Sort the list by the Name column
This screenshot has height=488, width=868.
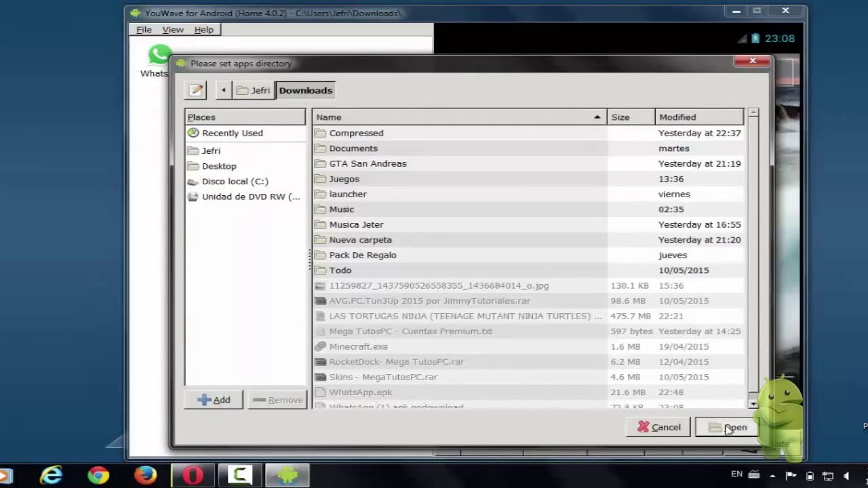[459, 117]
